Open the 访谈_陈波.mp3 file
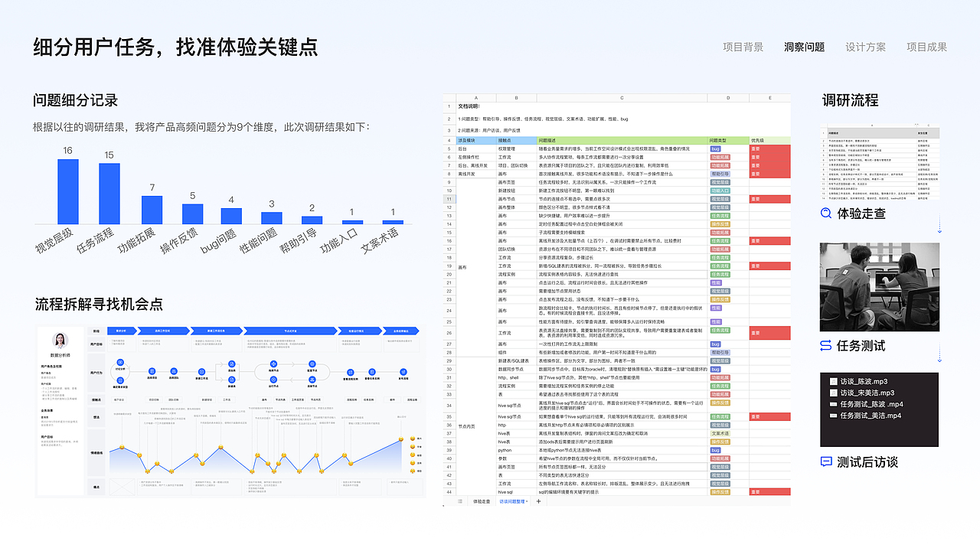Image resolution: width=980 pixels, height=551 pixels. tap(864, 381)
